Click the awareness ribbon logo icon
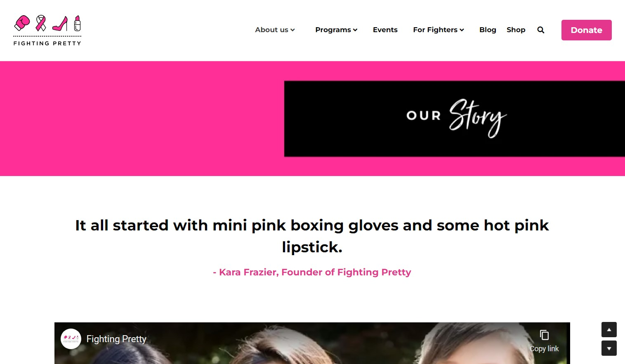625x364 pixels. 41,22
